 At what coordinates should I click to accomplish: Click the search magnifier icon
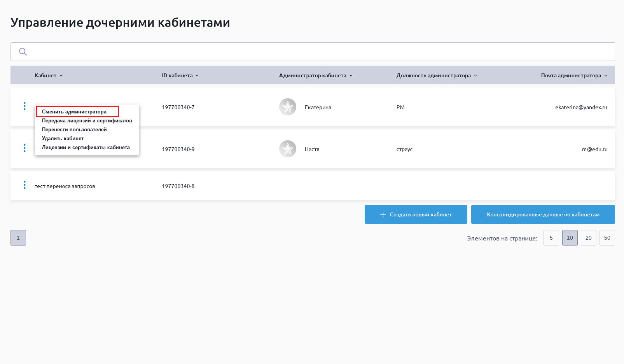23,52
